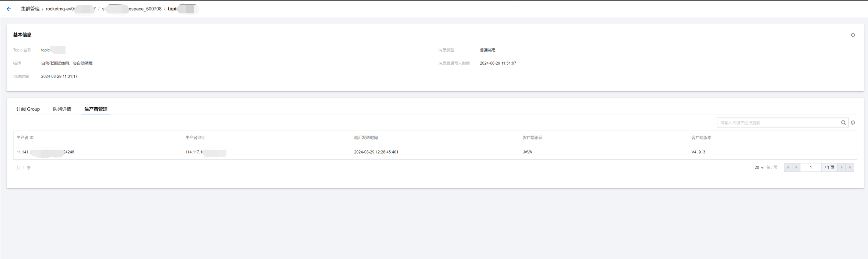
Task: Refresh the 基本信息 panel
Action: pyautogui.click(x=852, y=35)
